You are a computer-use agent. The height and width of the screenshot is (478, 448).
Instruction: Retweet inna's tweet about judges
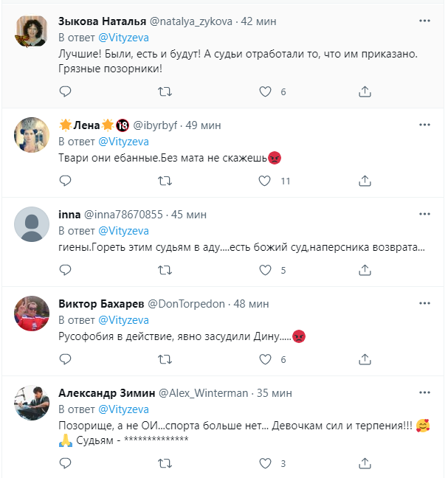pos(166,270)
